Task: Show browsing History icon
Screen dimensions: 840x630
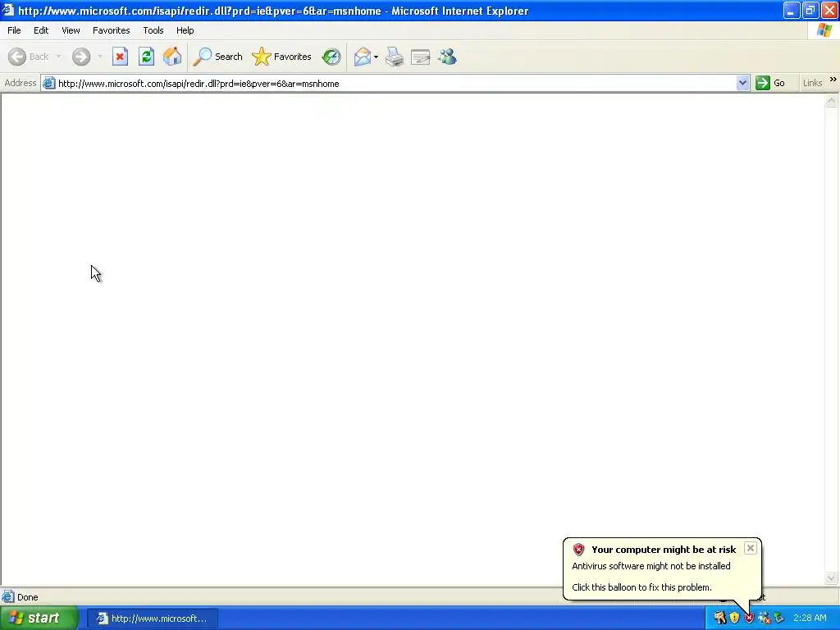Action: pos(331,57)
